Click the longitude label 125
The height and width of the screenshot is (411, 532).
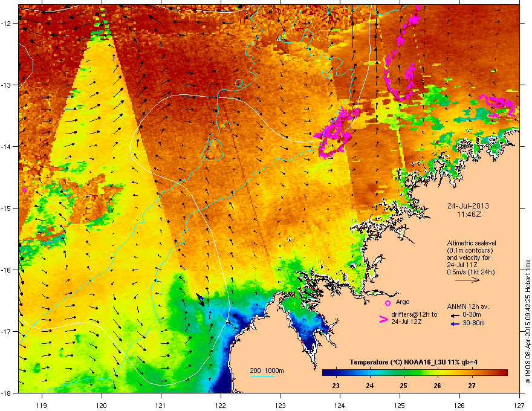tap(400, 405)
